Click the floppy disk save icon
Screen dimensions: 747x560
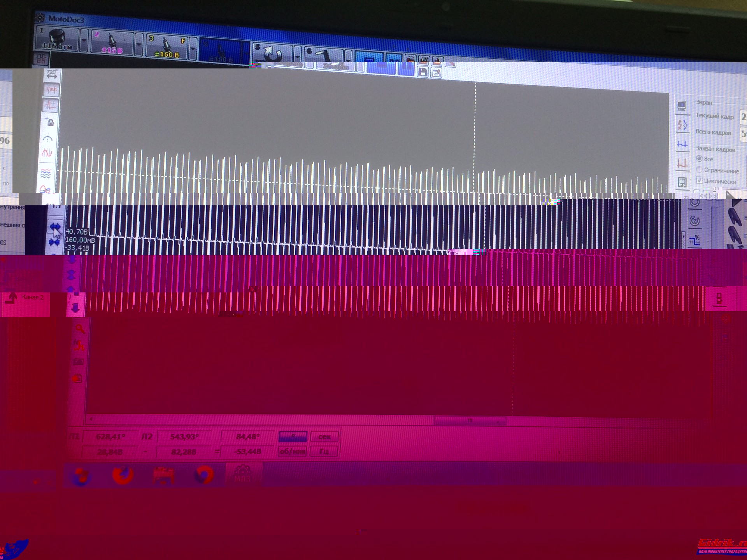[x=423, y=72]
